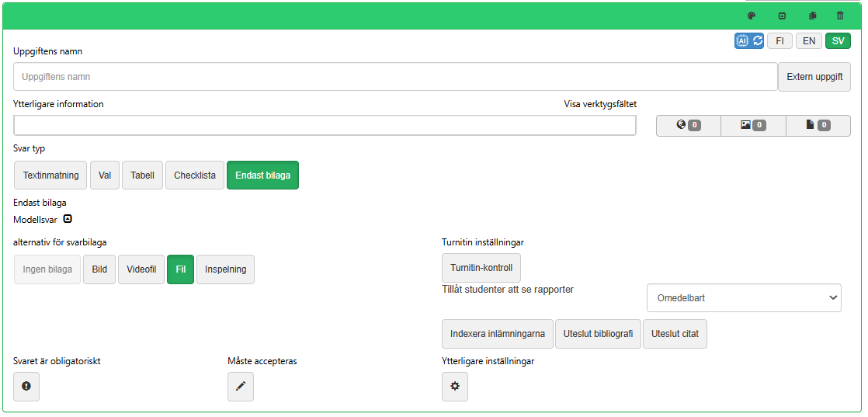Viewport: 868px width, 417px height.
Task: Choose Inspelning as attachment option
Action: pyautogui.click(x=225, y=269)
